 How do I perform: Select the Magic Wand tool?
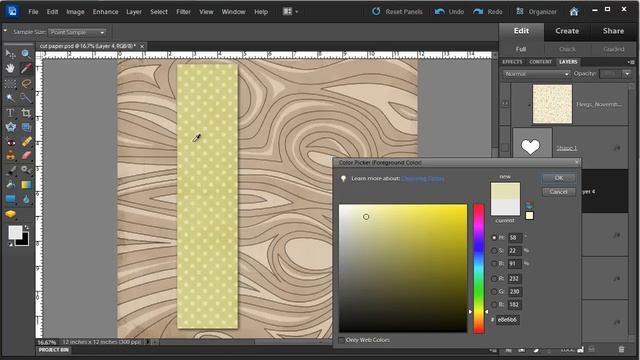pyautogui.click(x=10, y=98)
